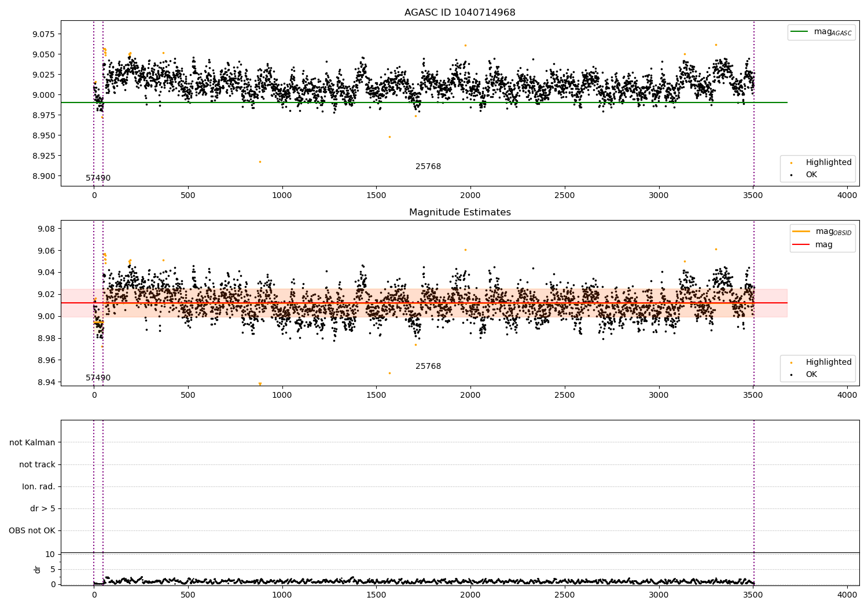The height and width of the screenshot is (608, 868).
Task: Click the 9.02 tick label on middle plot
Action: pyautogui.click(x=46, y=294)
